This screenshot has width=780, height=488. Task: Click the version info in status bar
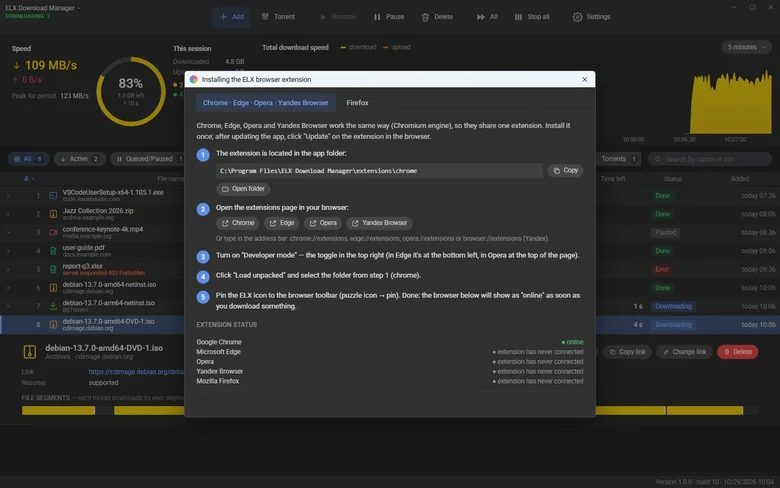tap(714, 482)
